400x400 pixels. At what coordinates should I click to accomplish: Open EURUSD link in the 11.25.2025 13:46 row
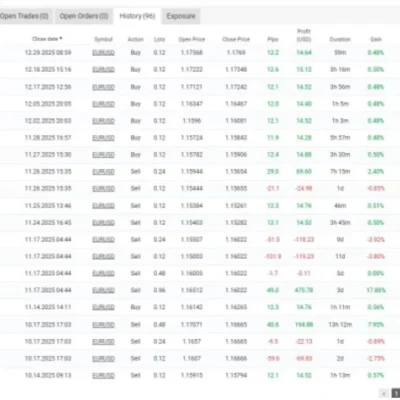click(103, 206)
